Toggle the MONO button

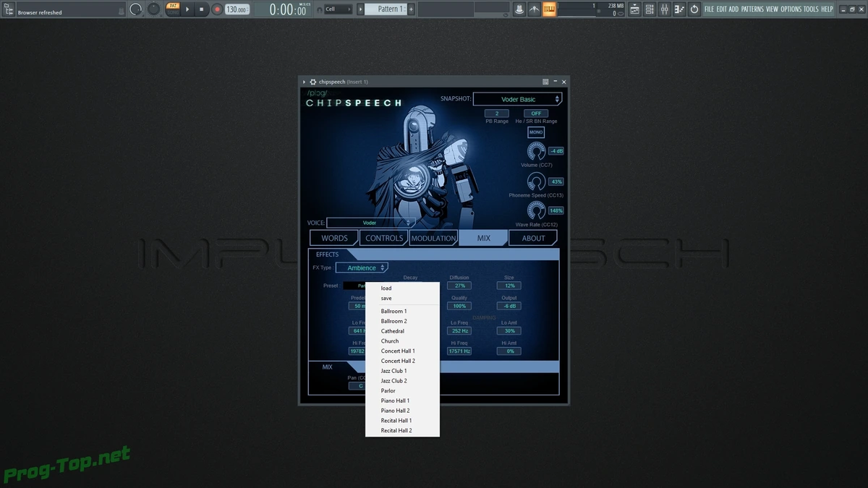click(536, 132)
